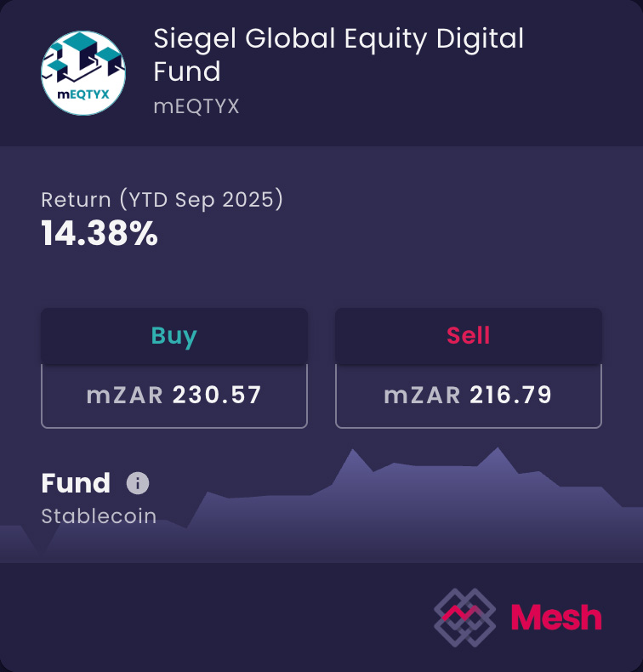This screenshot has height=672, width=643.
Task: Select the 14.38% return figure
Action: [x=100, y=233]
